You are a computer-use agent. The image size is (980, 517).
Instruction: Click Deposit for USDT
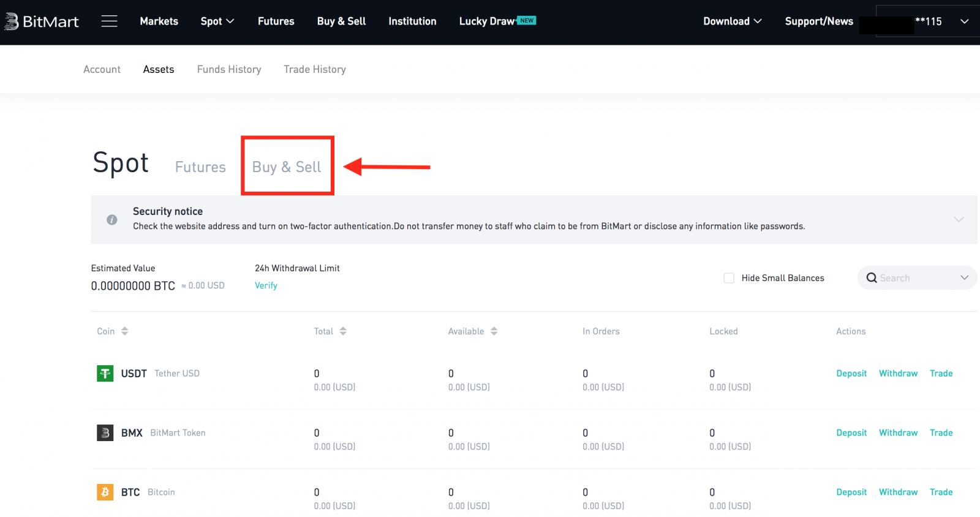point(851,373)
